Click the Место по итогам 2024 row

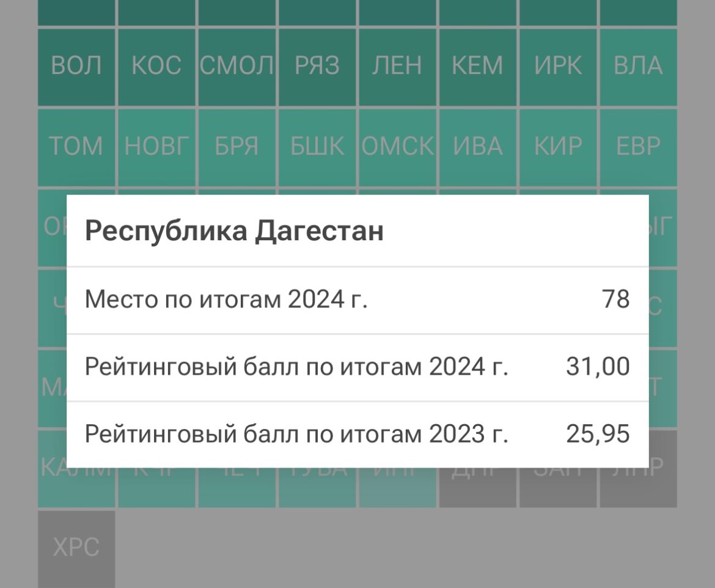click(357, 300)
